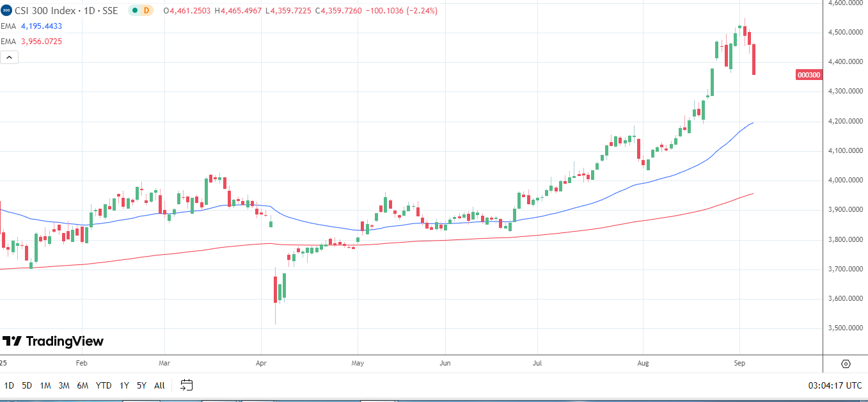Select the YTD date range

(104, 385)
